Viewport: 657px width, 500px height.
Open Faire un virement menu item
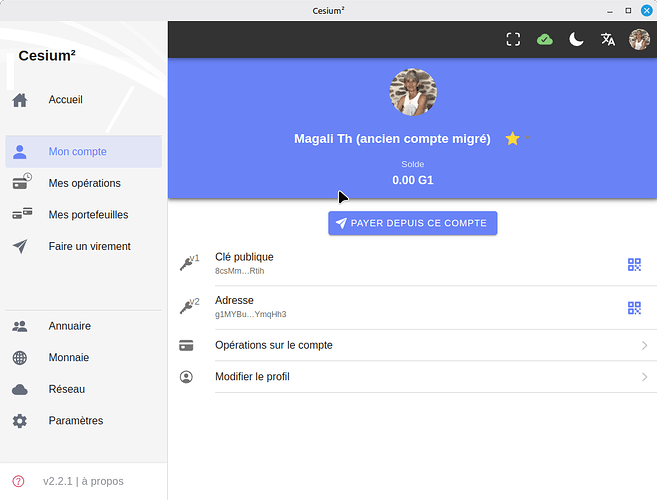(x=83, y=246)
